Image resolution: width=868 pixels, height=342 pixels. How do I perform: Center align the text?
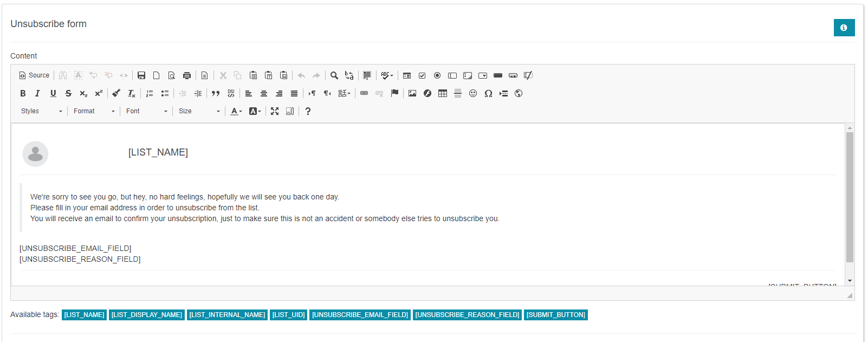[264, 93]
